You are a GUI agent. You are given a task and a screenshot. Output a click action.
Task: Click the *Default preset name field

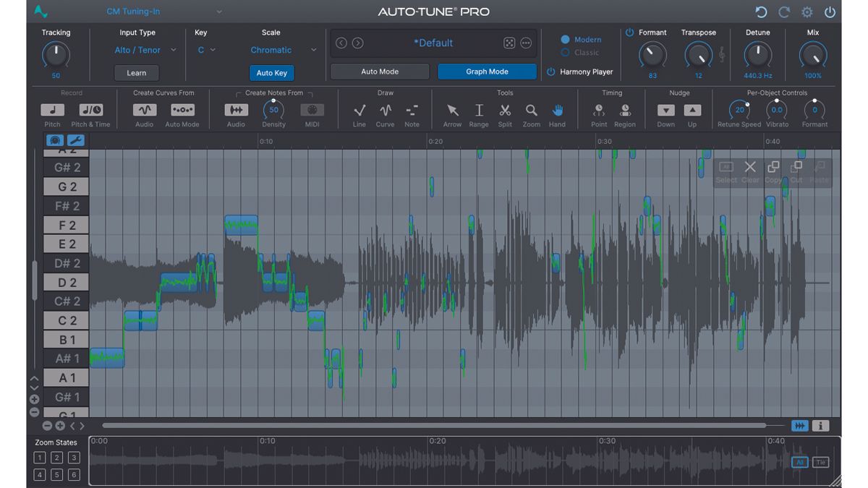click(x=434, y=43)
